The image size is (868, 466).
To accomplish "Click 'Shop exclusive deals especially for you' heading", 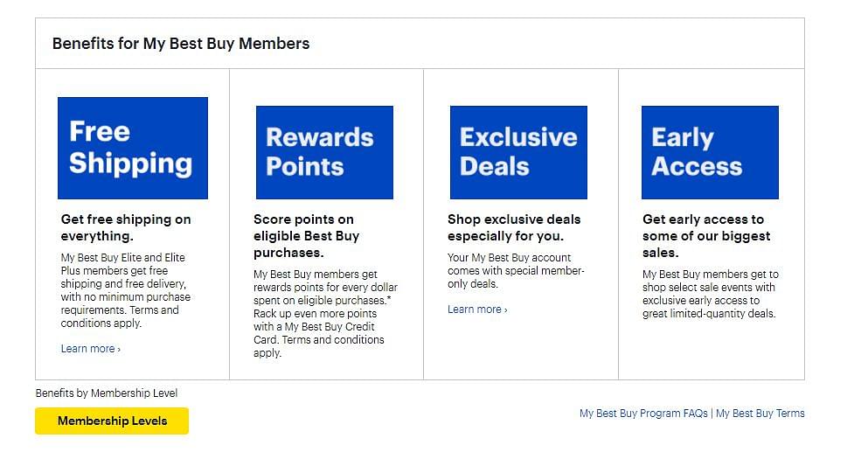I will [x=514, y=227].
